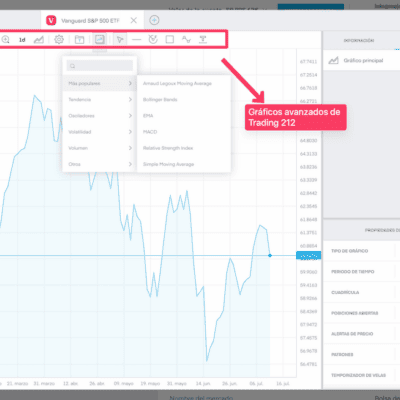Click the last price dot on chart line
This screenshot has width=400, height=400.
270,256
